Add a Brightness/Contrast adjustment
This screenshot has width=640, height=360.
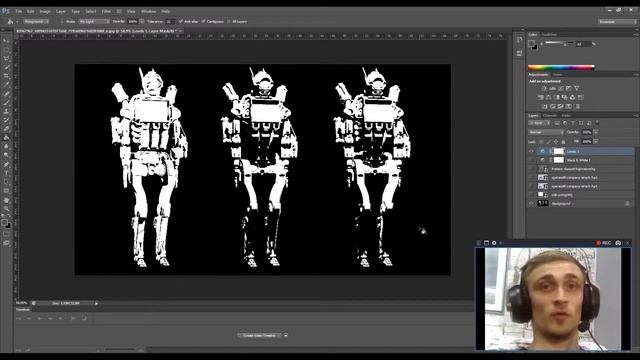[544, 88]
